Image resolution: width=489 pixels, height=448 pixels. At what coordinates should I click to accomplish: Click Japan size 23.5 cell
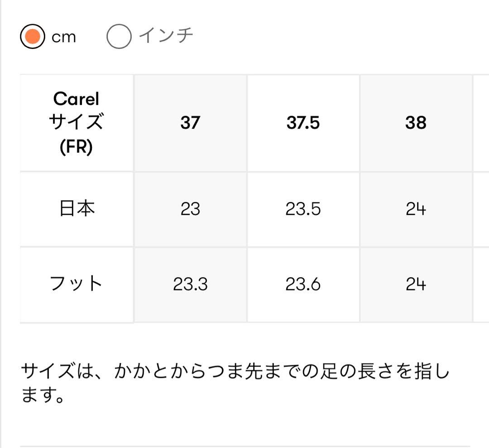tap(302, 208)
